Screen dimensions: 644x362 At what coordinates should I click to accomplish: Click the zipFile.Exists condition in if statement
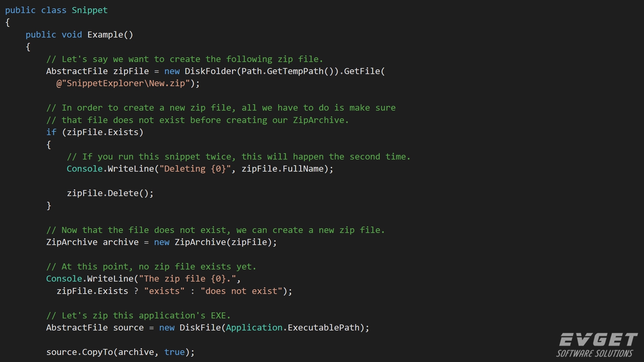click(x=103, y=132)
